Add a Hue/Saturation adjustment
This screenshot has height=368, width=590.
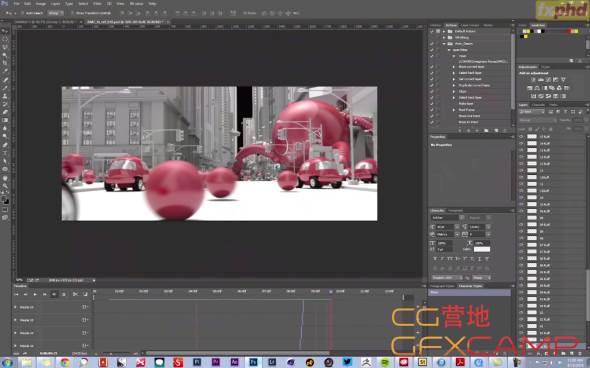click(530, 88)
